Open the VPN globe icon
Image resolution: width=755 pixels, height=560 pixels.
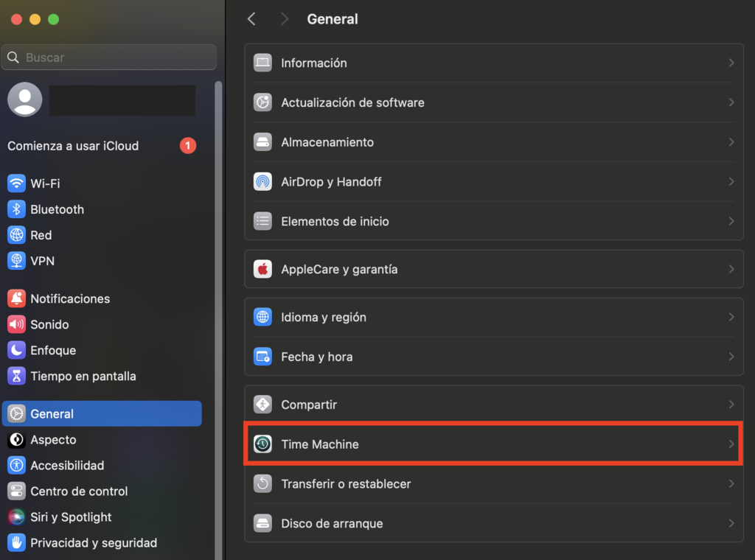(x=16, y=261)
